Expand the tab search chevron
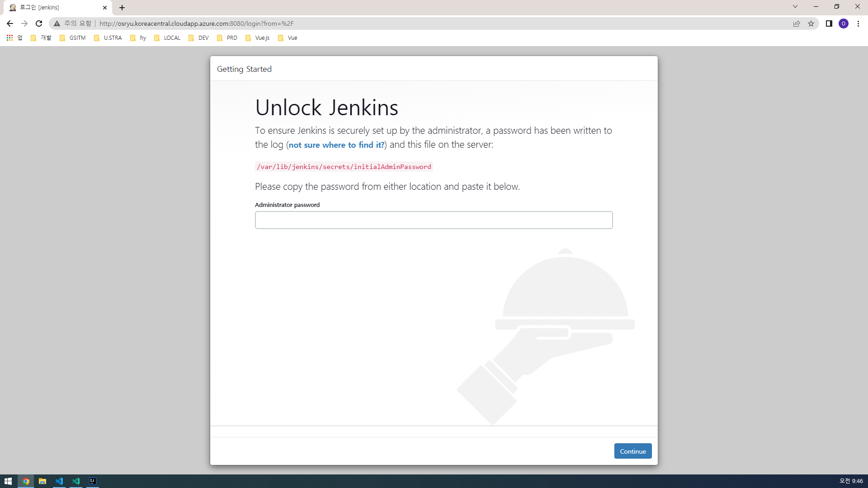 (795, 7)
